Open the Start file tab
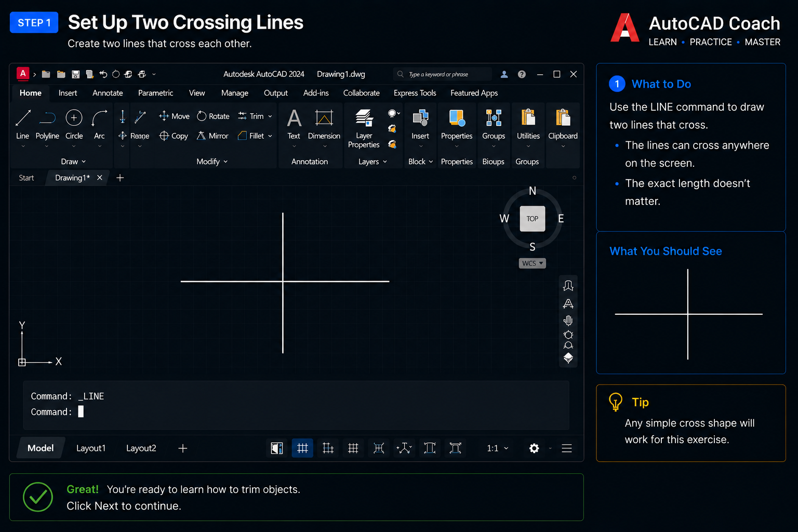 [26, 178]
